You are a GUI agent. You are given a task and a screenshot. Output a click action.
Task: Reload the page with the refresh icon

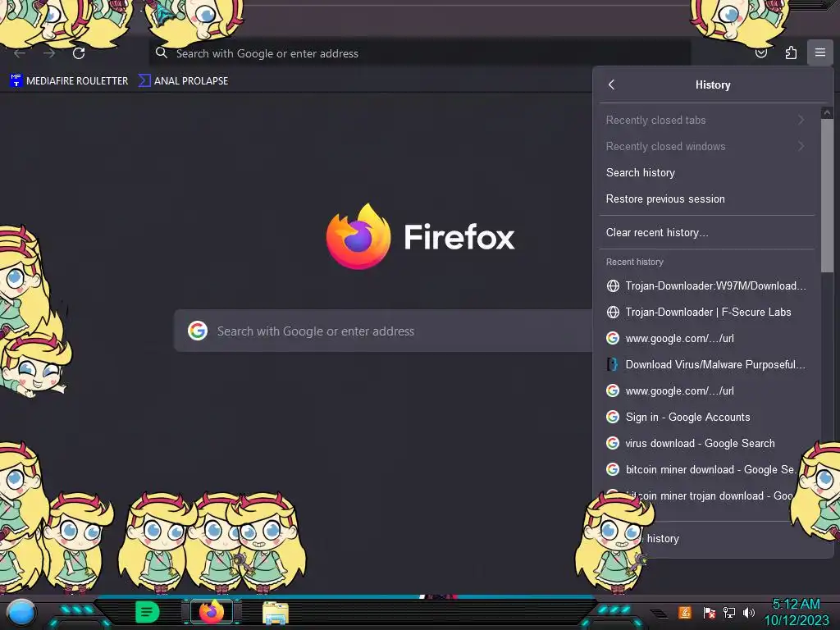click(79, 53)
